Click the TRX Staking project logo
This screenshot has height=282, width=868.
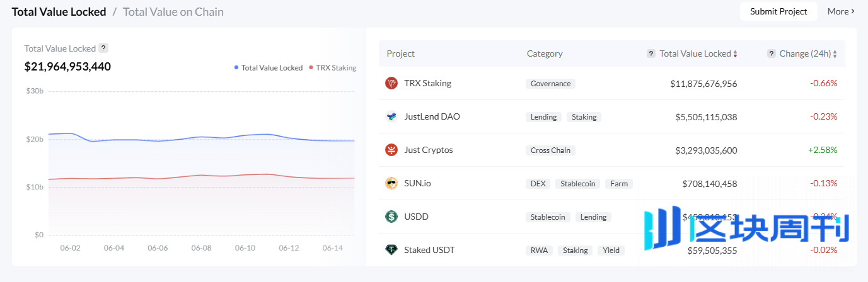pos(391,83)
